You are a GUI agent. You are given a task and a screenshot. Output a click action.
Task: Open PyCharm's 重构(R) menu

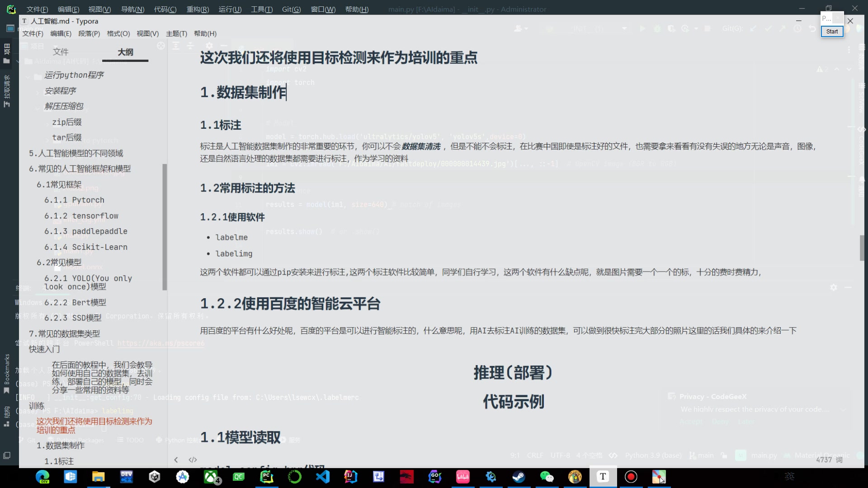pos(198,9)
